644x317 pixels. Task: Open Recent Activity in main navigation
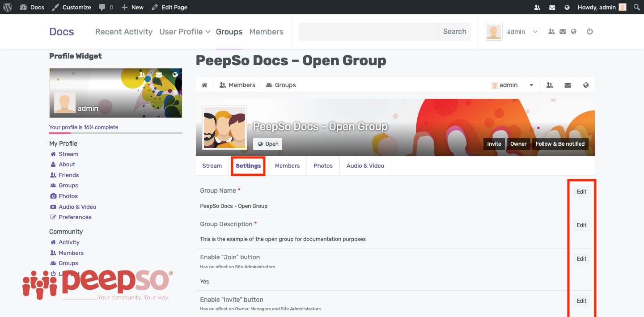pyautogui.click(x=124, y=32)
